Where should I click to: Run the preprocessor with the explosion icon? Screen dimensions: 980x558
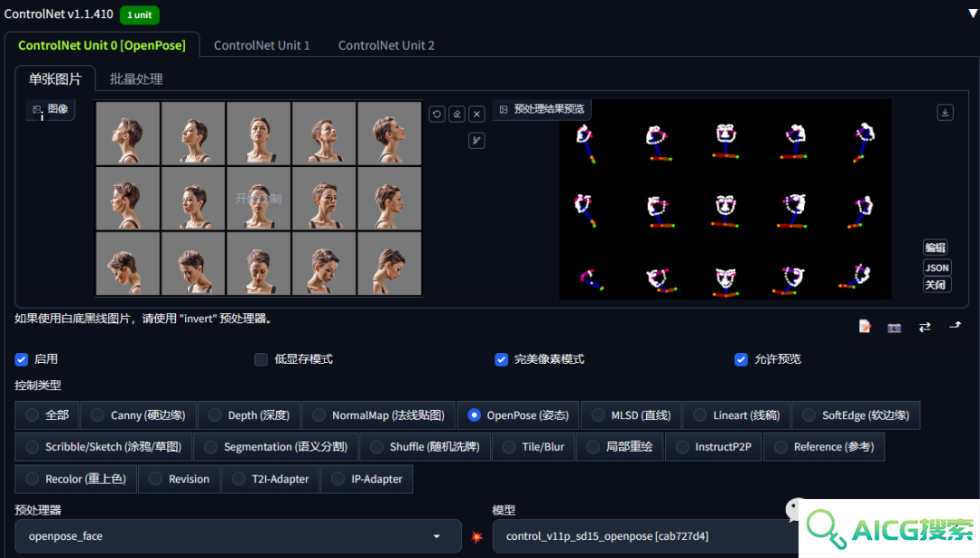(477, 537)
